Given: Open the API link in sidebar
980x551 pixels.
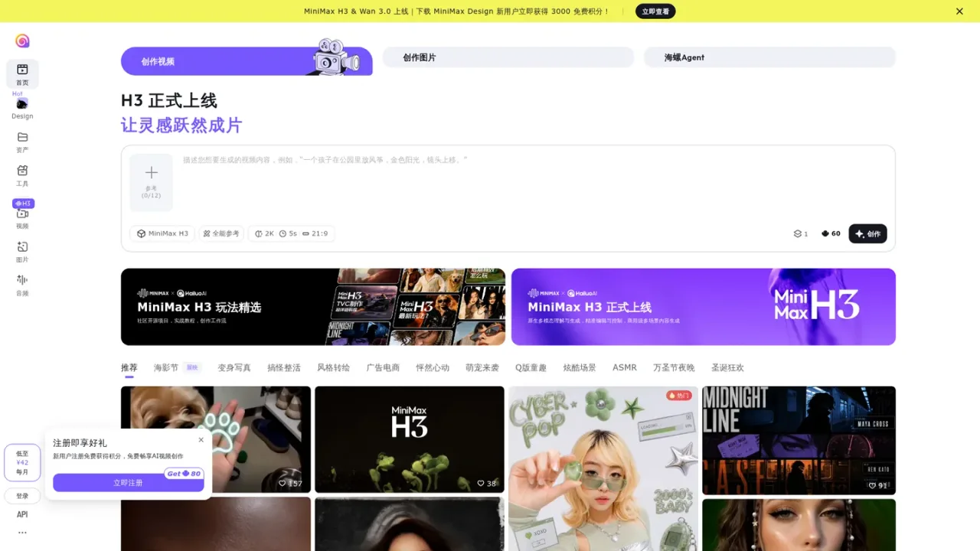Looking at the screenshot, I should (22, 514).
